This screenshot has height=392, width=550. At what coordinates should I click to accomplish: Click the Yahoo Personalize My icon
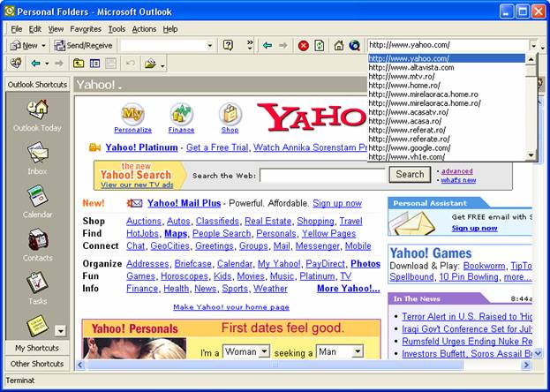click(132, 114)
